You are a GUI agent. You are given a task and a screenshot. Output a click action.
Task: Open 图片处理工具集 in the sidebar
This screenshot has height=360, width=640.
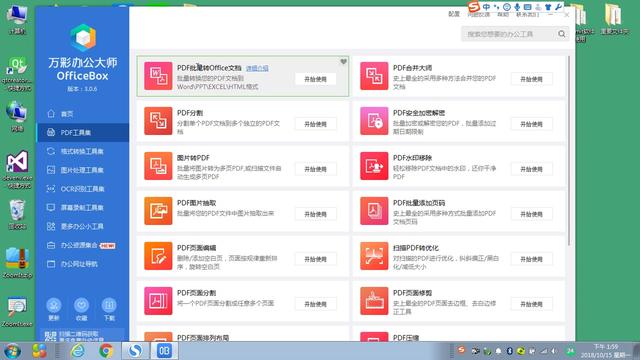coord(82,170)
